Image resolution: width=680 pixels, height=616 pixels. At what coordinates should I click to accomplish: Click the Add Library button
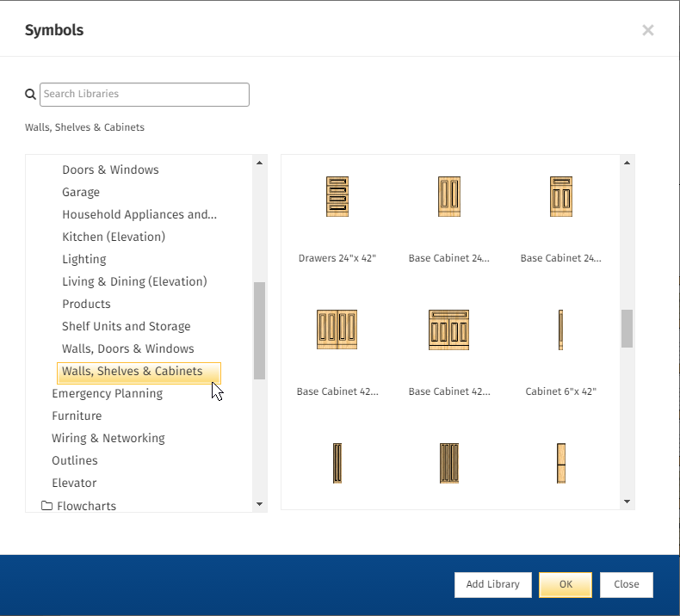(493, 584)
